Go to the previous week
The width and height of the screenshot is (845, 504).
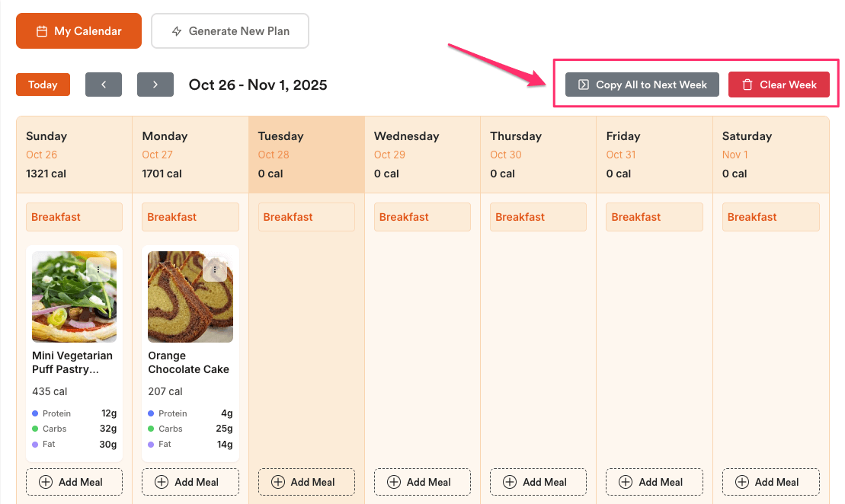tap(104, 85)
